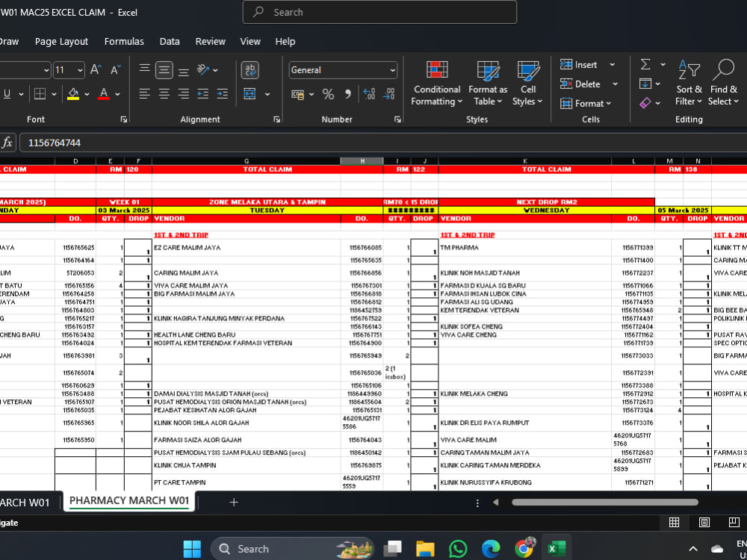Click the Clear eraser icon
Viewport: 747px width, 560px height.
(645, 103)
